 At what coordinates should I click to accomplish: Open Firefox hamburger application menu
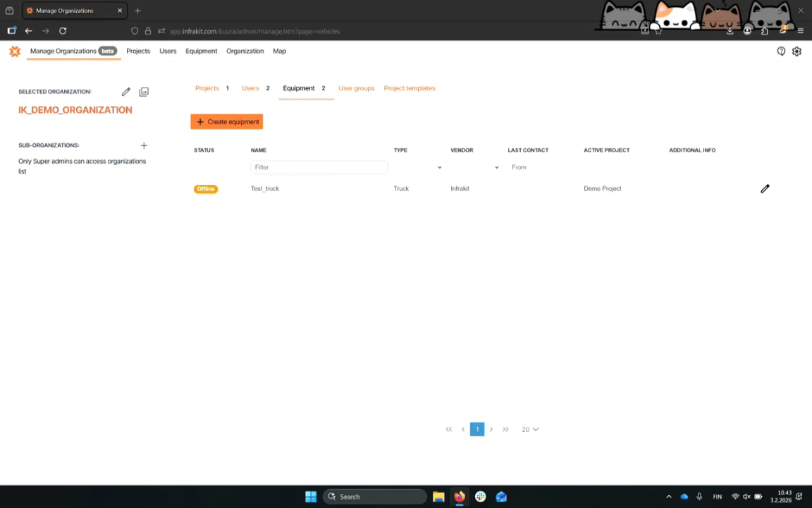801,31
